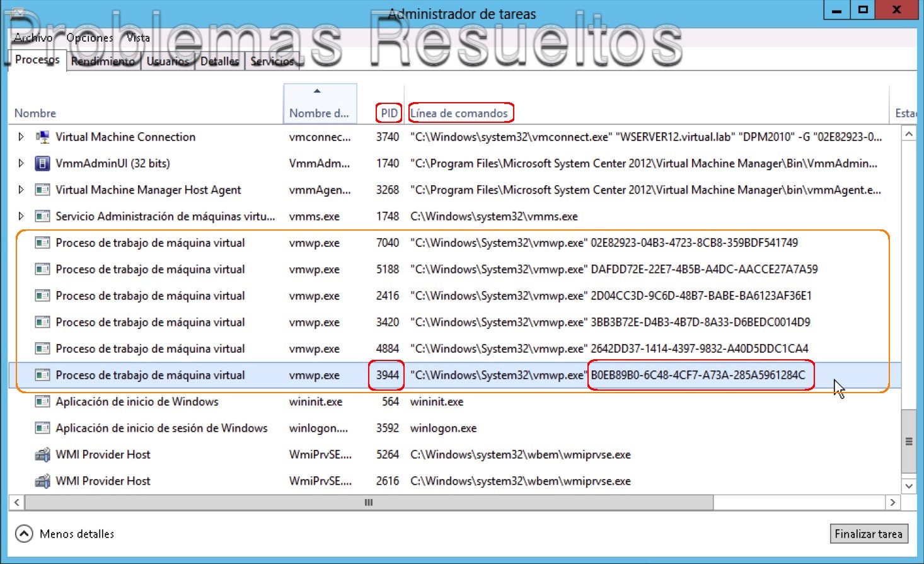The width and height of the screenshot is (924, 564).
Task: Sort by the Línea de comandos column header
Action: [459, 113]
